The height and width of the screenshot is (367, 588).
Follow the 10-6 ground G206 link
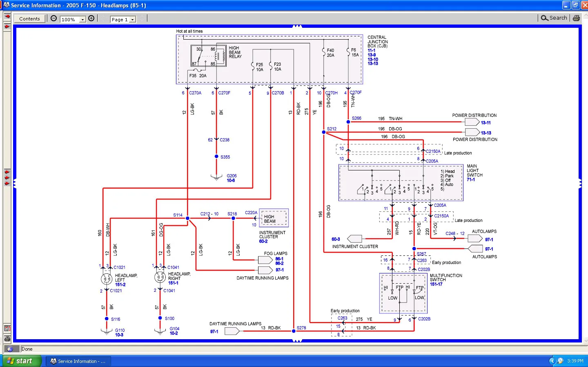click(231, 180)
